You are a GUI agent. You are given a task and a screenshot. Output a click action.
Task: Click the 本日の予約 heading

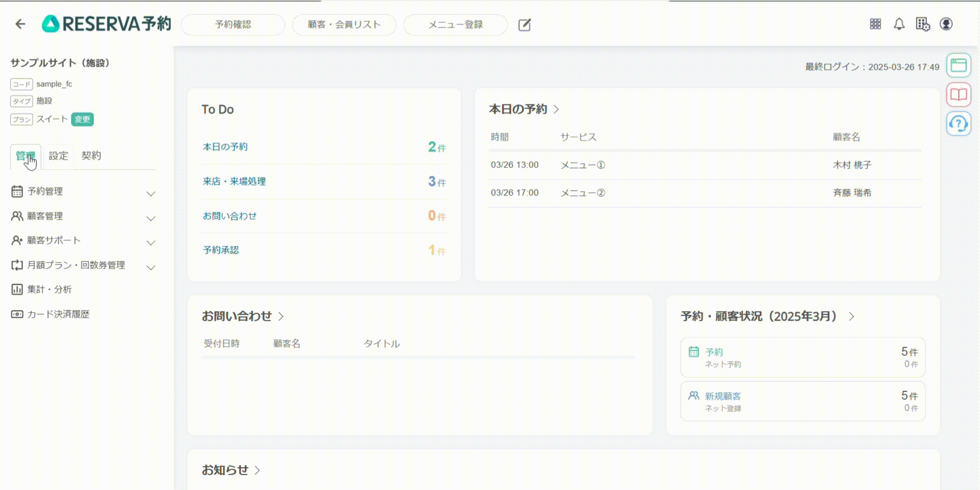point(518,109)
